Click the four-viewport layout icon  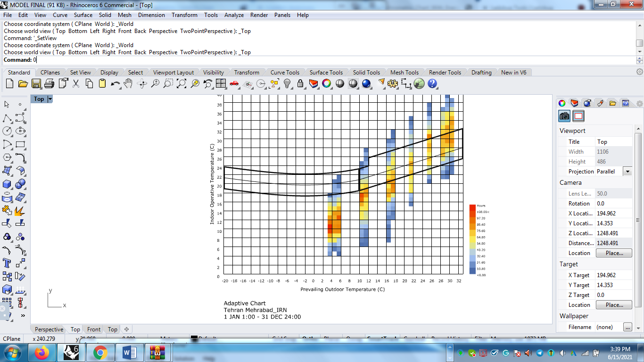click(221, 84)
